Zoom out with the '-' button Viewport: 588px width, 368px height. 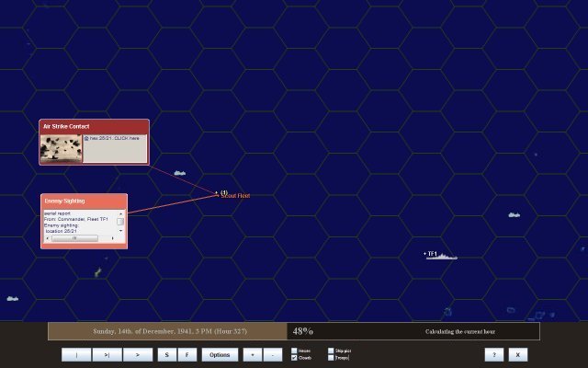click(273, 354)
